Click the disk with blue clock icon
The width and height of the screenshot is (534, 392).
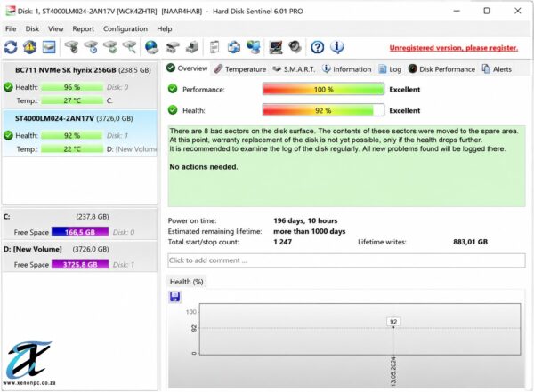click(x=91, y=47)
